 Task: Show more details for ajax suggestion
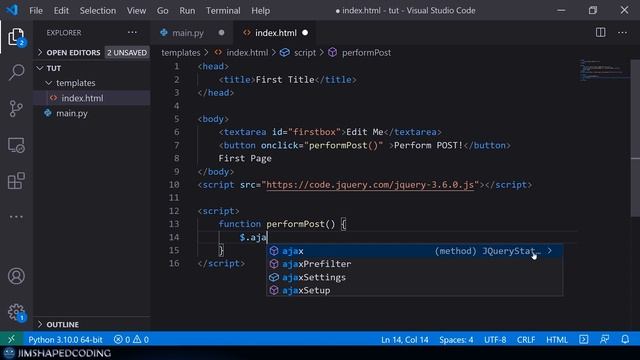(x=550, y=251)
